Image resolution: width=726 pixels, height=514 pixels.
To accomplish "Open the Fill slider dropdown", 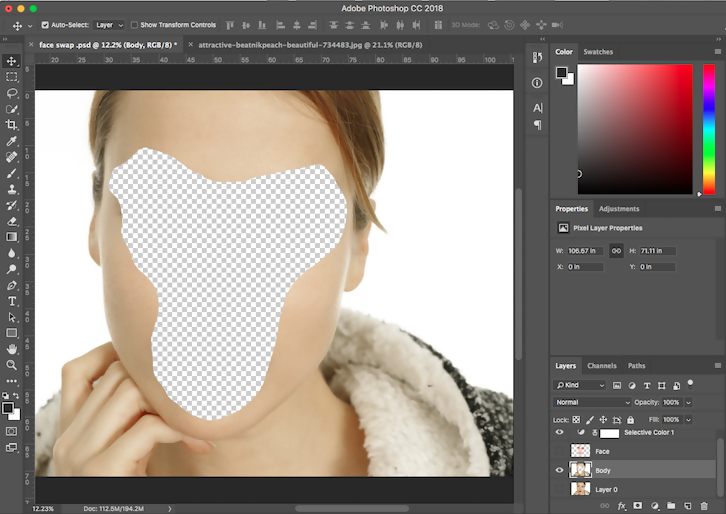I will point(688,420).
